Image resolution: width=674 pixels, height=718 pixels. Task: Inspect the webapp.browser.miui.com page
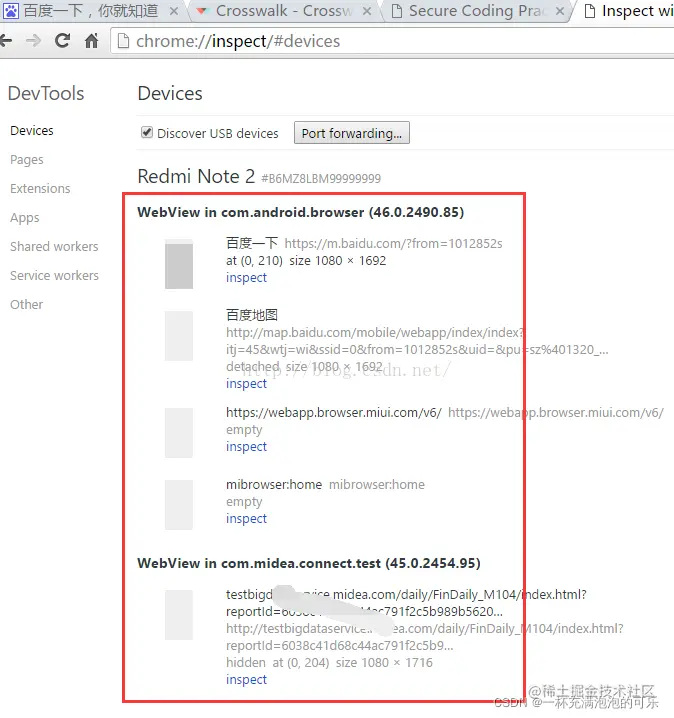(246, 446)
